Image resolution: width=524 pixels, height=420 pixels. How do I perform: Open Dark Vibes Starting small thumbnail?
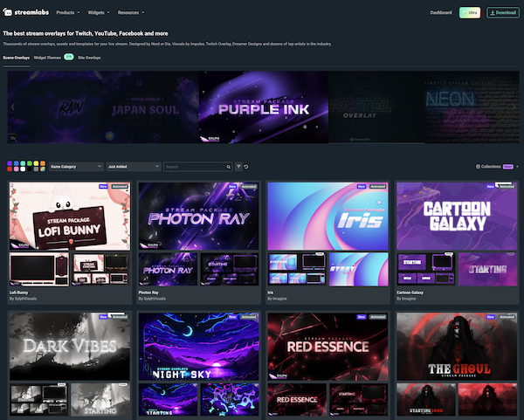click(x=100, y=400)
